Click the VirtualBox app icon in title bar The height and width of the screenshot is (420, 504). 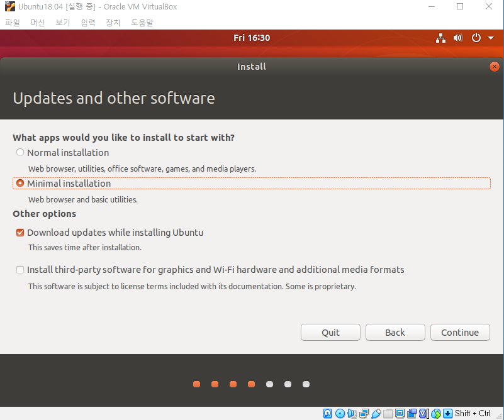[x=9, y=6]
